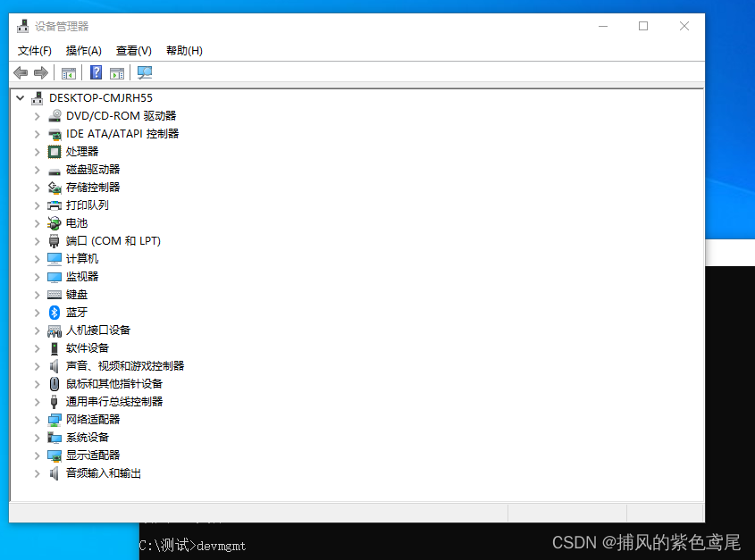Select the DESKTOP-CMJRH55 tree label
This screenshot has height=560, width=755.
click(101, 98)
